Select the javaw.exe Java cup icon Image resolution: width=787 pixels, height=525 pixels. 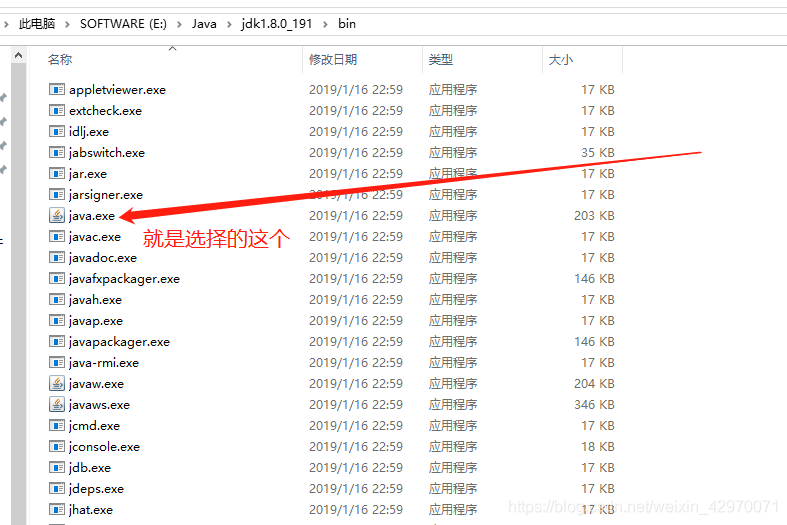[57, 383]
